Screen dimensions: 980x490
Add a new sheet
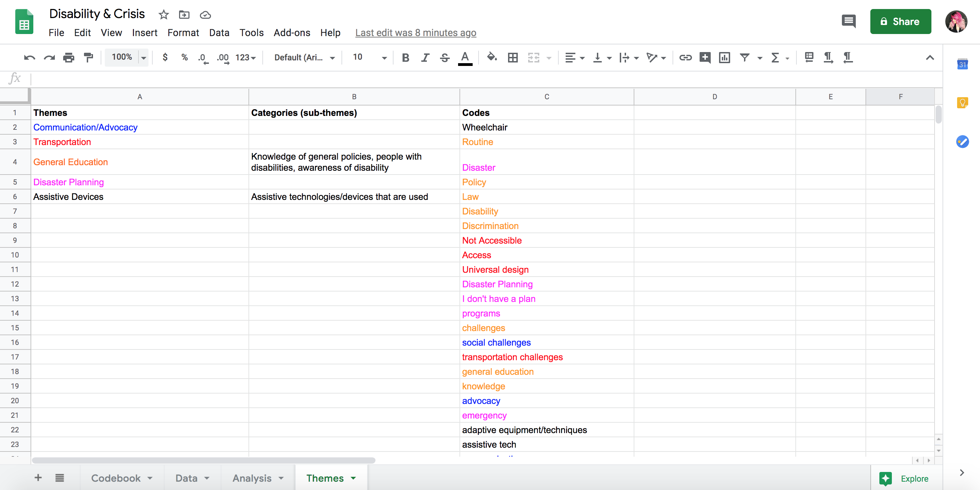pyautogui.click(x=38, y=478)
